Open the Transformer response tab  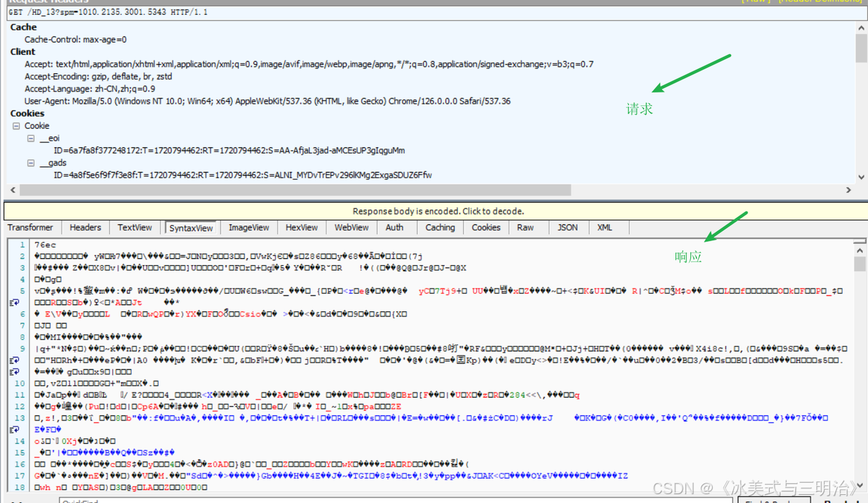click(x=31, y=228)
